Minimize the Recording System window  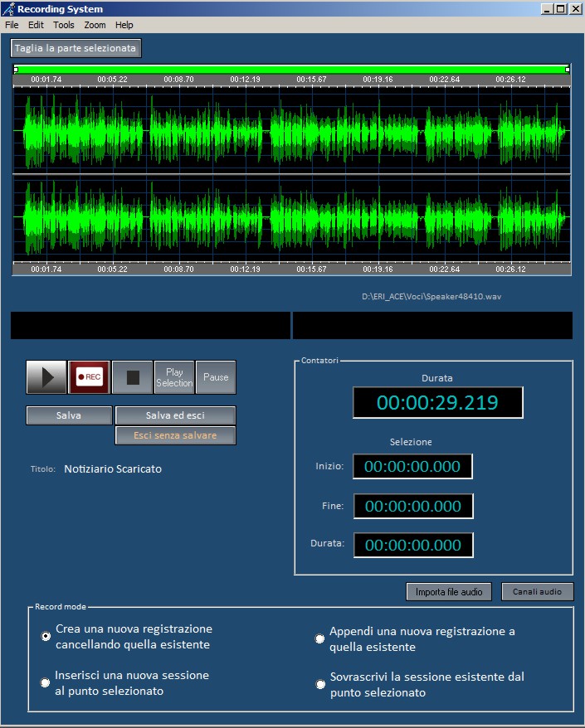pyautogui.click(x=547, y=9)
